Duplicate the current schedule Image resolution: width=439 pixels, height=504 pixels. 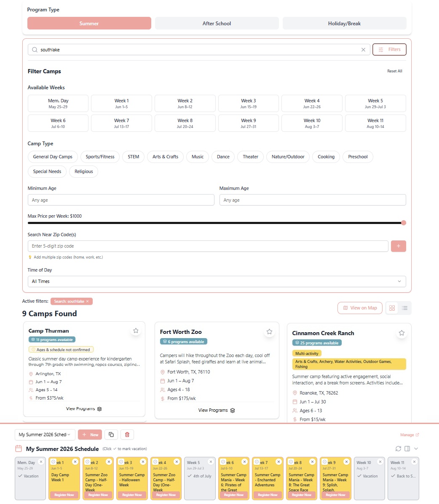pos(111,435)
